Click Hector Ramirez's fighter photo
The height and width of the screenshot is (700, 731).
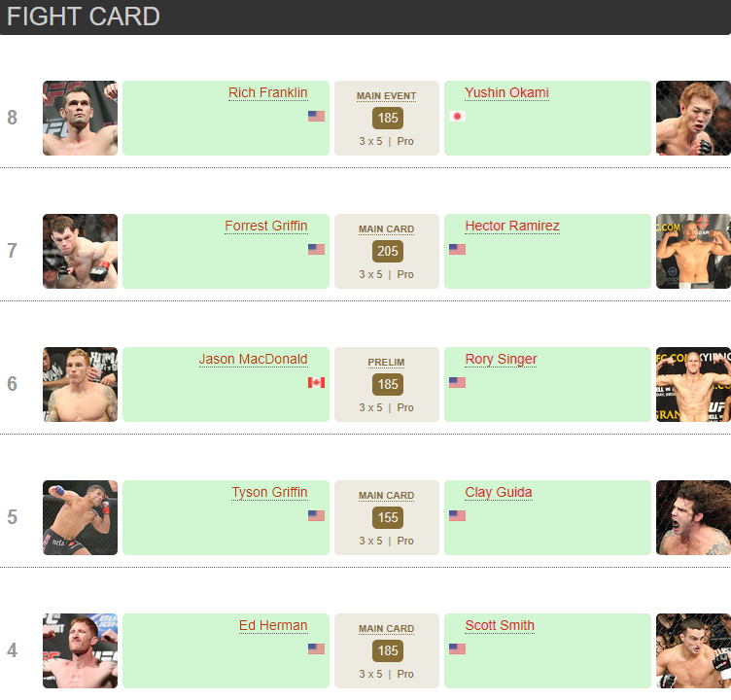693,251
